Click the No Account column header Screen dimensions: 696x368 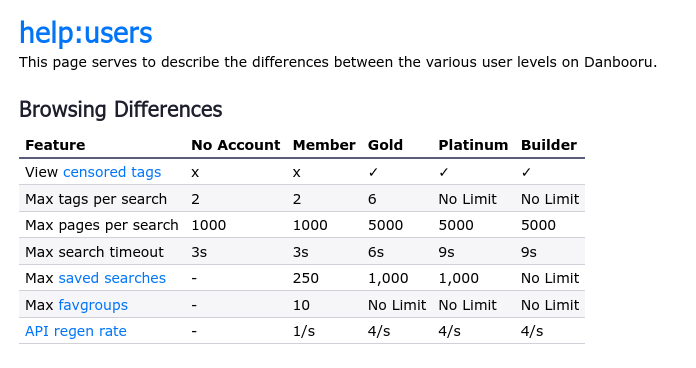236,145
